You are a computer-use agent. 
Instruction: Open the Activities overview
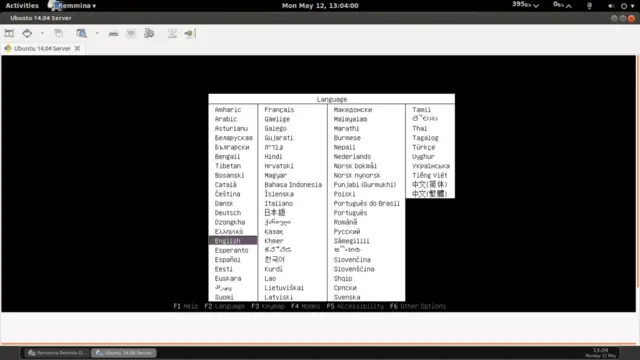pos(22,6)
